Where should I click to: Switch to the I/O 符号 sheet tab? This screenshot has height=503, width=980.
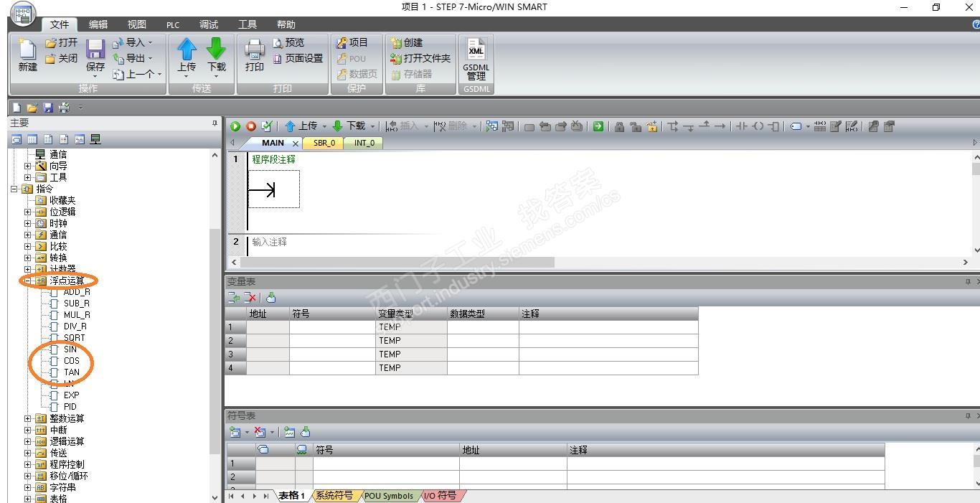point(440,496)
